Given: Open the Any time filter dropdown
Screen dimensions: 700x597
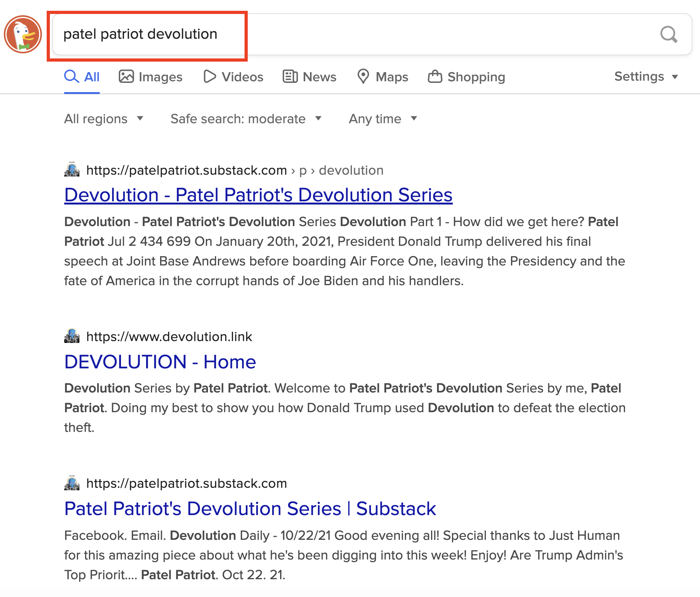Looking at the screenshot, I should (x=383, y=118).
